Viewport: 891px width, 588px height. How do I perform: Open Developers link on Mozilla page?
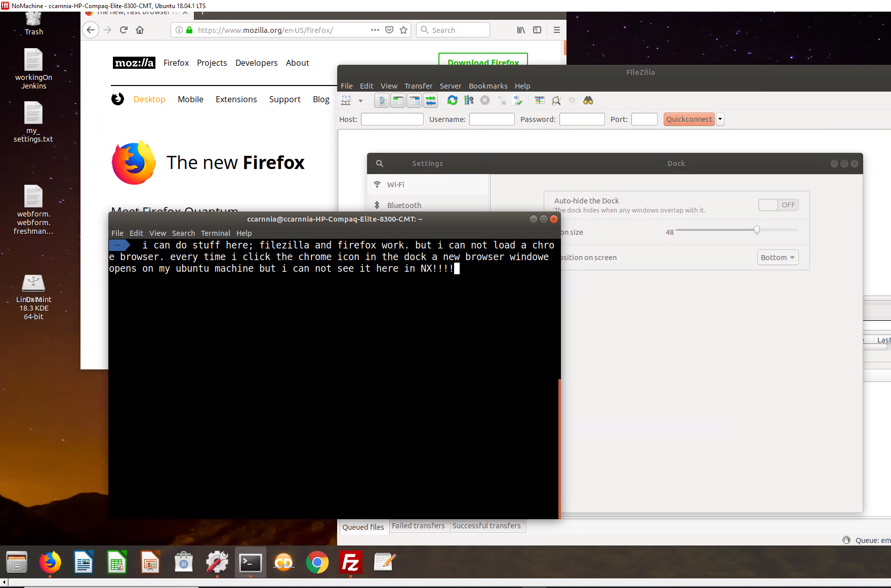[x=256, y=63]
